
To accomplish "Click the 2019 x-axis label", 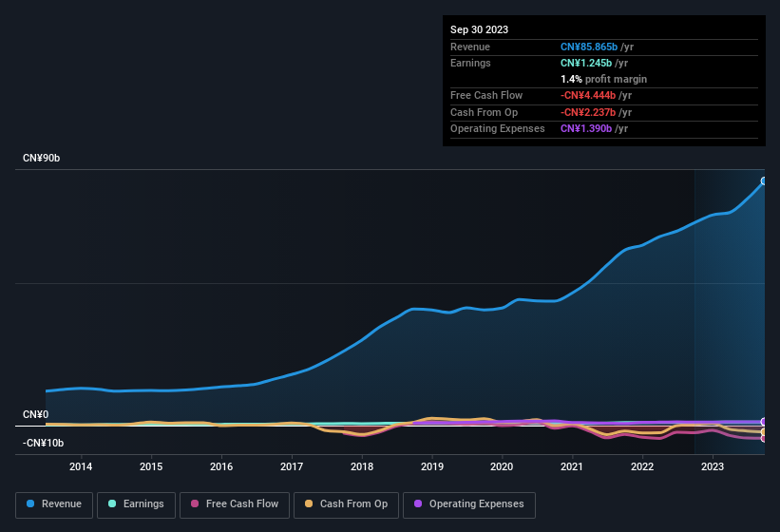I will pyautogui.click(x=431, y=466).
